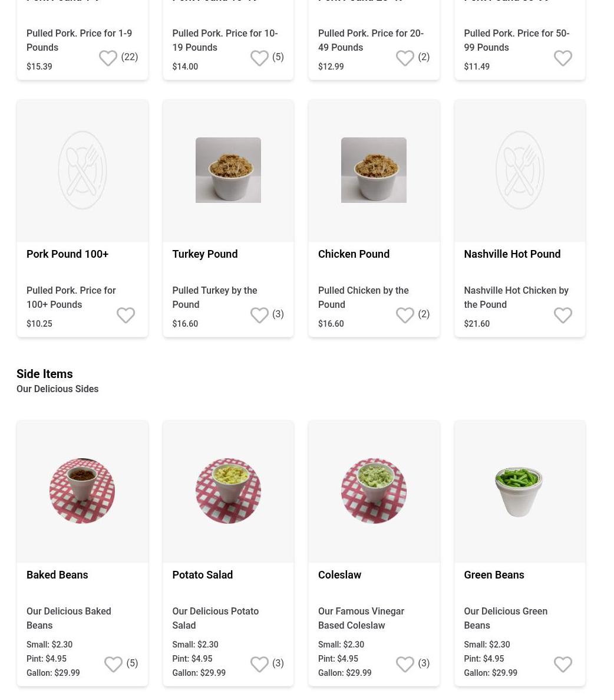This screenshot has height=700, width=614.
Task: Open the Baked Beans item title
Action: pyautogui.click(x=57, y=574)
